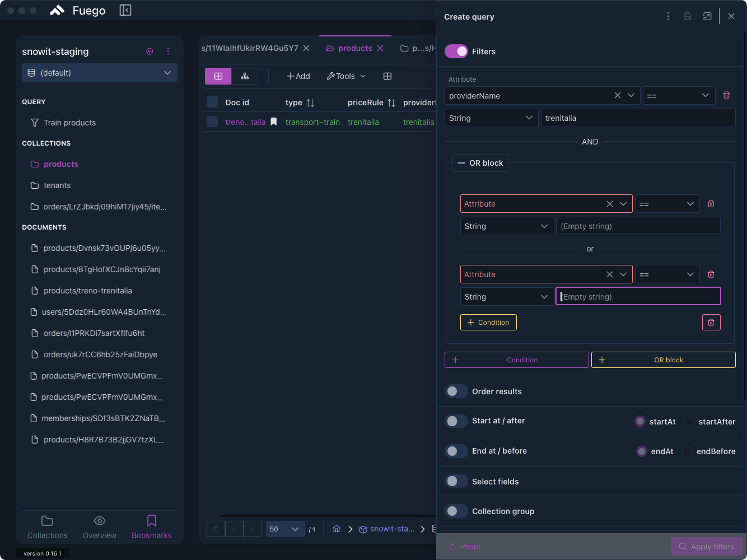Enable the End at / before toggle
The width and height of the screenshot is (747, 560).
click(456, 451)
